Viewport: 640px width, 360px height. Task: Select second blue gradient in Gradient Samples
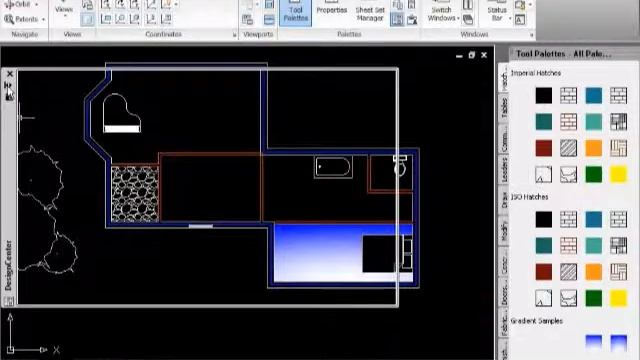618,343
